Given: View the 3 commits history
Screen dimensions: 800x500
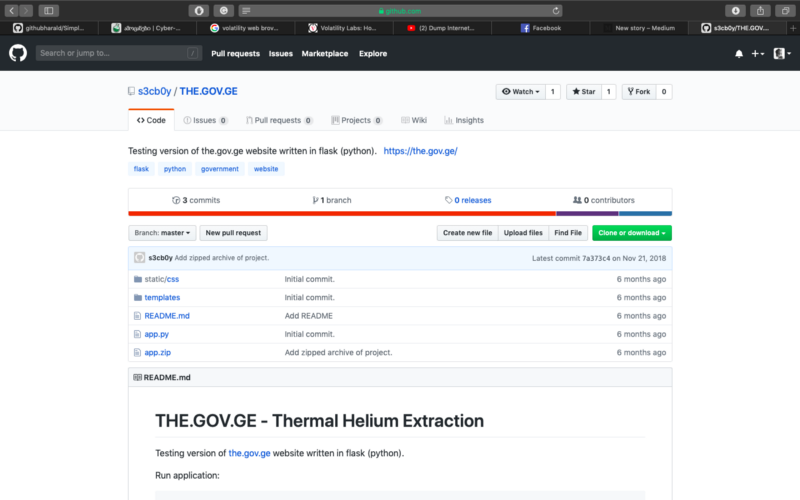Looking at the screenshot, I should [196, 201].
